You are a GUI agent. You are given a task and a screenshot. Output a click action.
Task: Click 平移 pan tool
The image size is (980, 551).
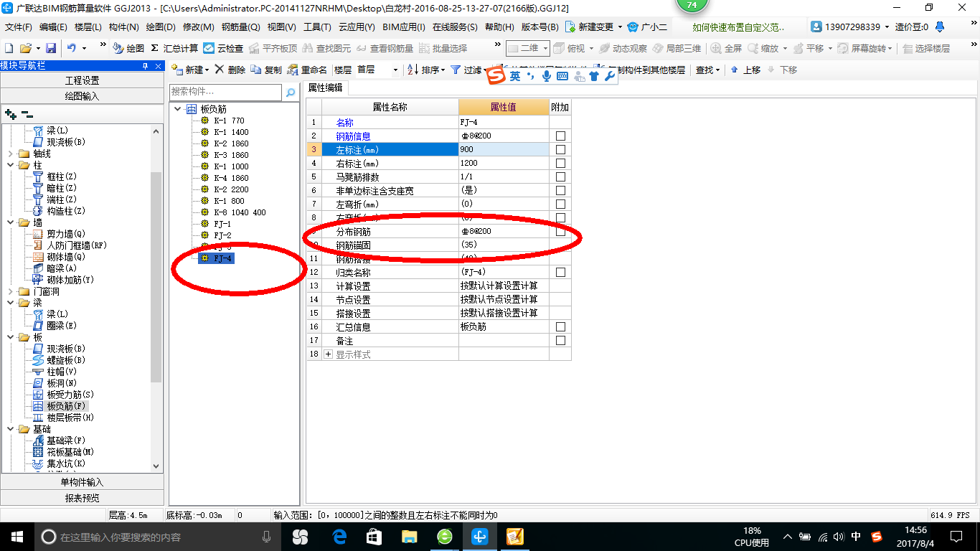point(808,48)
